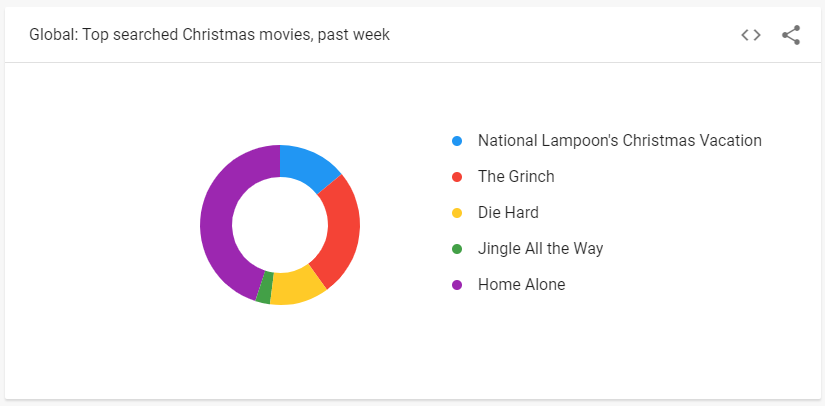Click the red legend dot for The Grinch

[x=457, y=177]
